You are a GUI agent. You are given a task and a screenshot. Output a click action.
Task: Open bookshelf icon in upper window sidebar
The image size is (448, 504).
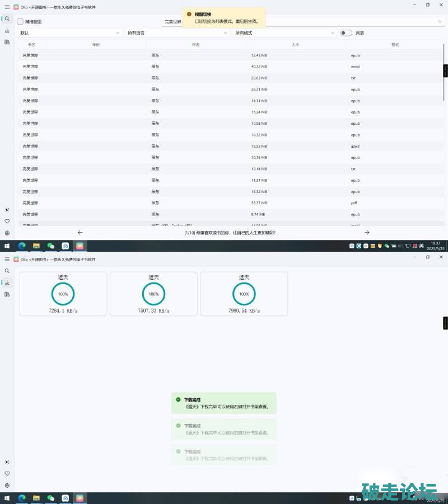(x=7, y=42)
